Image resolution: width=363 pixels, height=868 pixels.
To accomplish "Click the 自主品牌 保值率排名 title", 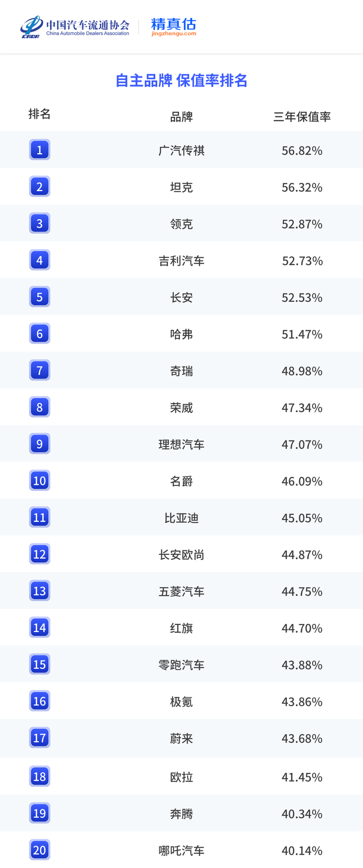I will [181, 80].
